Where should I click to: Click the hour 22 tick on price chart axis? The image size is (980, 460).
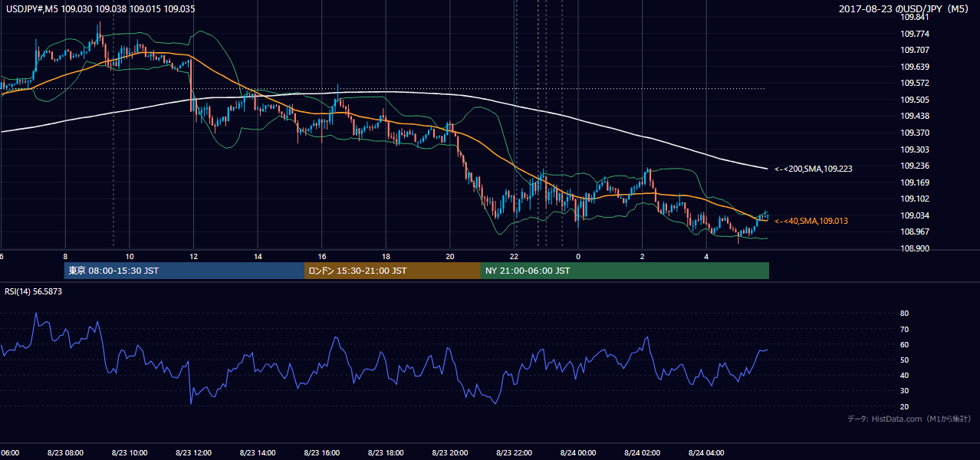[x=515, y=256]
